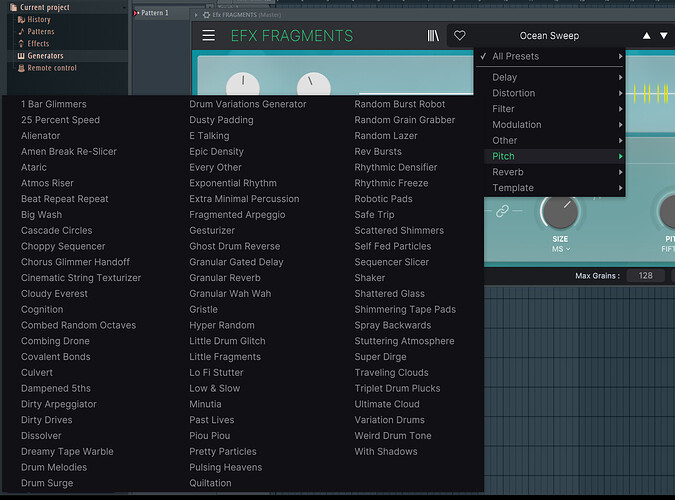Load the Combed Random Octaves preset
Image resolution: width=675 pixels, height=500 pixels.
(x=78, y=325)
